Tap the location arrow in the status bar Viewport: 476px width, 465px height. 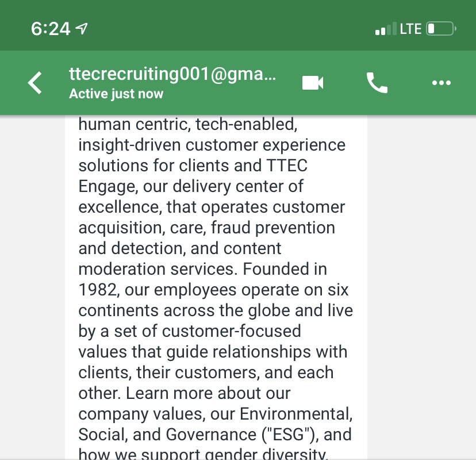[82, 29]
